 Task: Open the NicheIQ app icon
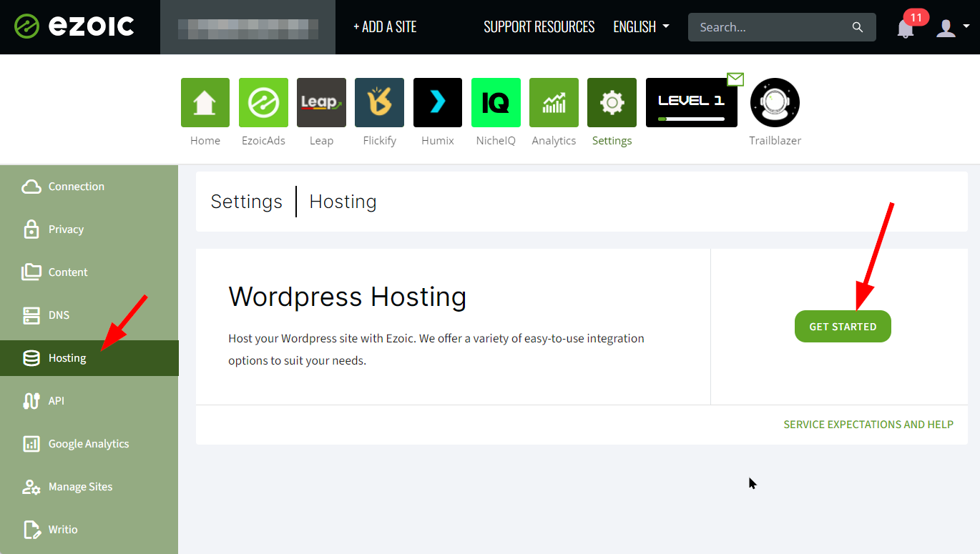[x=496, y=103]
